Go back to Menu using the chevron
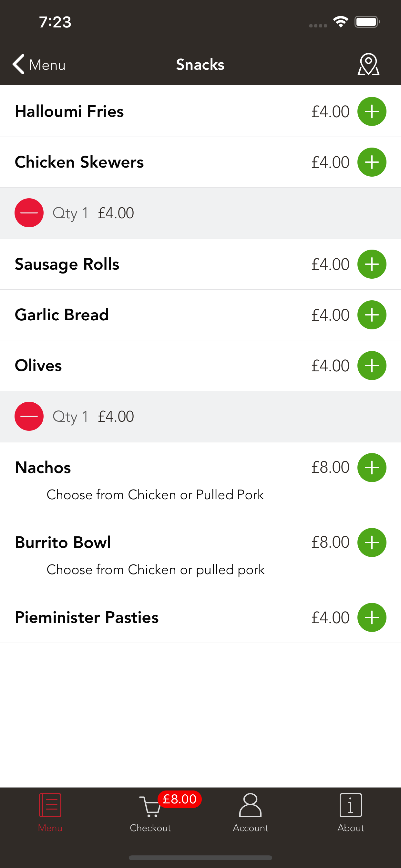Viewport: 401px width, 868px height. (19, 64)
